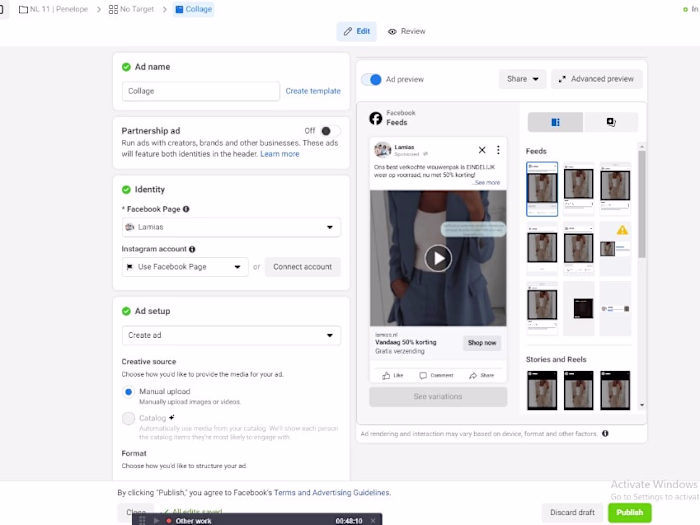Click the Advanced preview button
Screen dimensions: 700x525
point(596,79)
